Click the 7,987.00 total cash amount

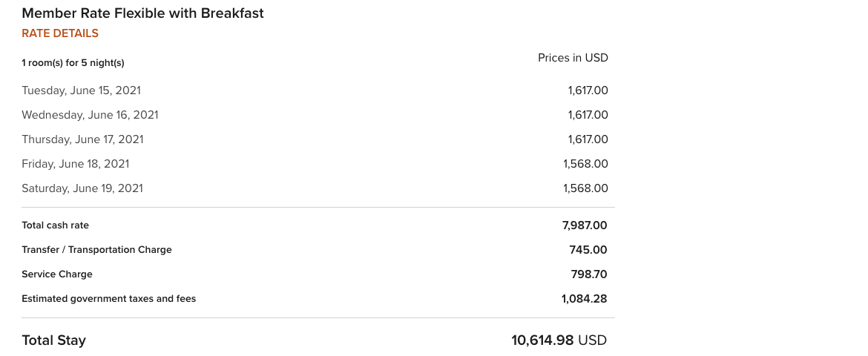(585, 225)
